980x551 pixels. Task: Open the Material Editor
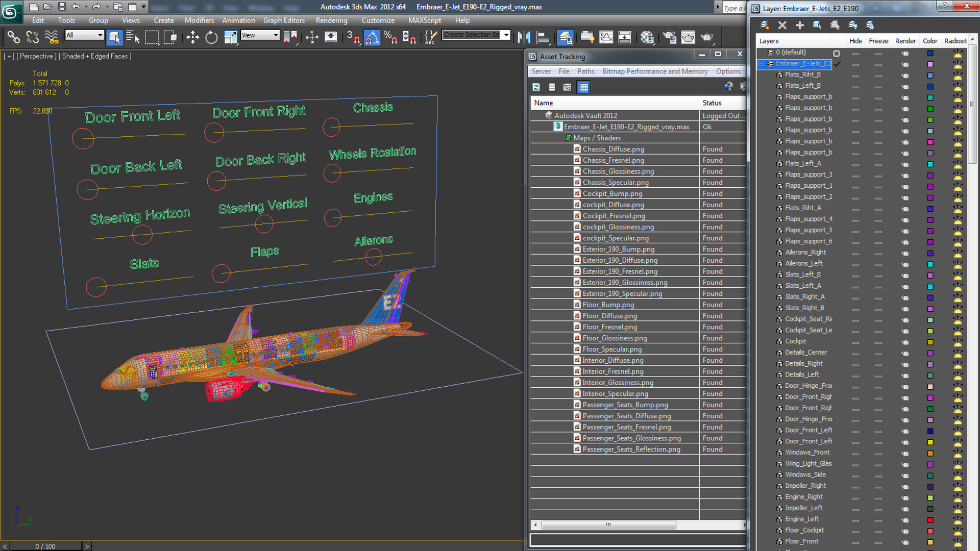click(647, 37)
